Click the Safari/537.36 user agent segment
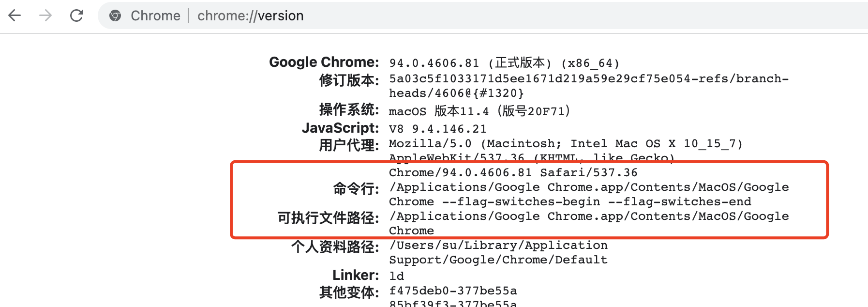Viewport: 868px width, 307px height. pyautogui.click(x=588, y=172)
